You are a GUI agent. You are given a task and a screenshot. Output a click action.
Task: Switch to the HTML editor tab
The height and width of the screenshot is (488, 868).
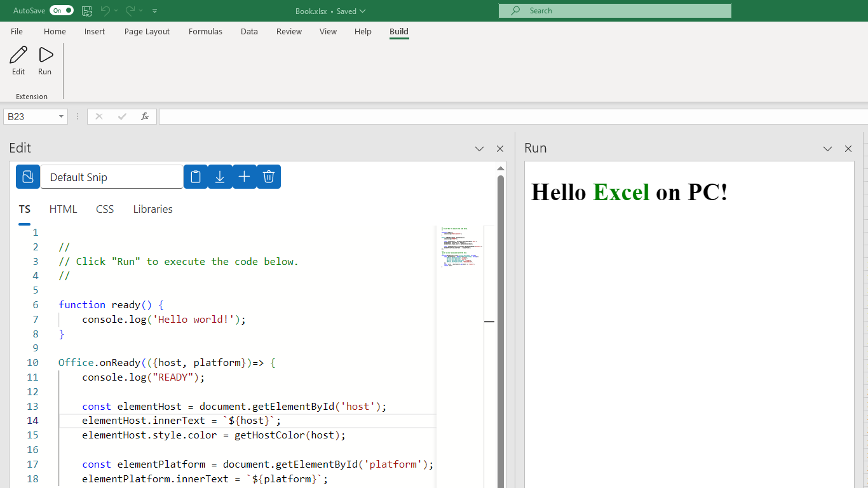64,210
